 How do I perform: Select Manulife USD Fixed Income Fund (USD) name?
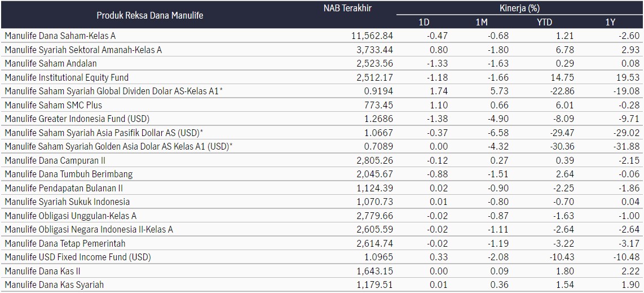[78, 257]
